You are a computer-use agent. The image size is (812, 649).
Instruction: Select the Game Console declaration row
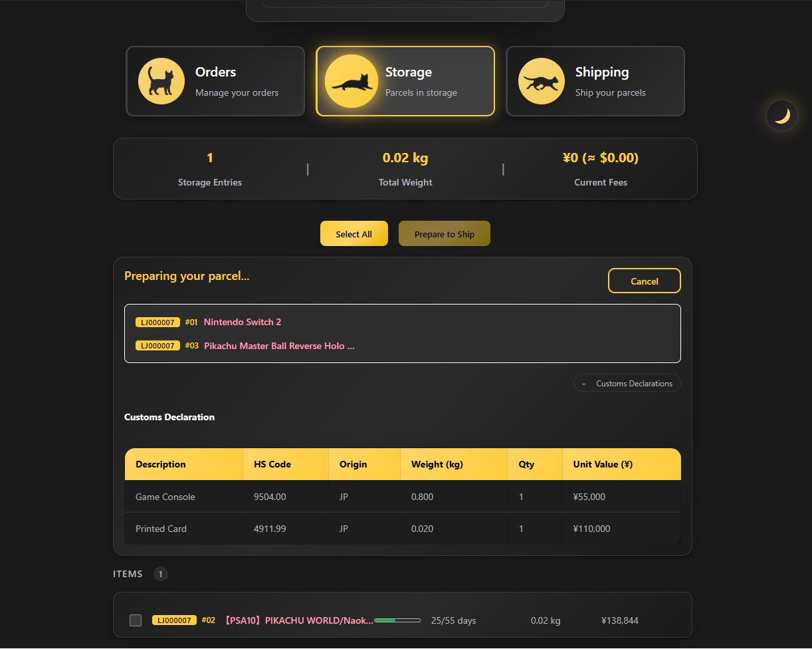coord(403,497)
